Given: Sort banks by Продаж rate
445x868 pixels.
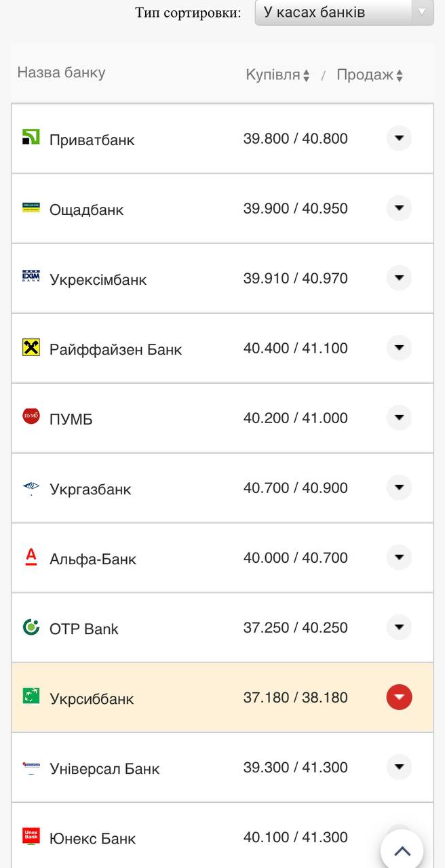Looking at the screenshot, I should pyautogui.click(x=370, y=75).
